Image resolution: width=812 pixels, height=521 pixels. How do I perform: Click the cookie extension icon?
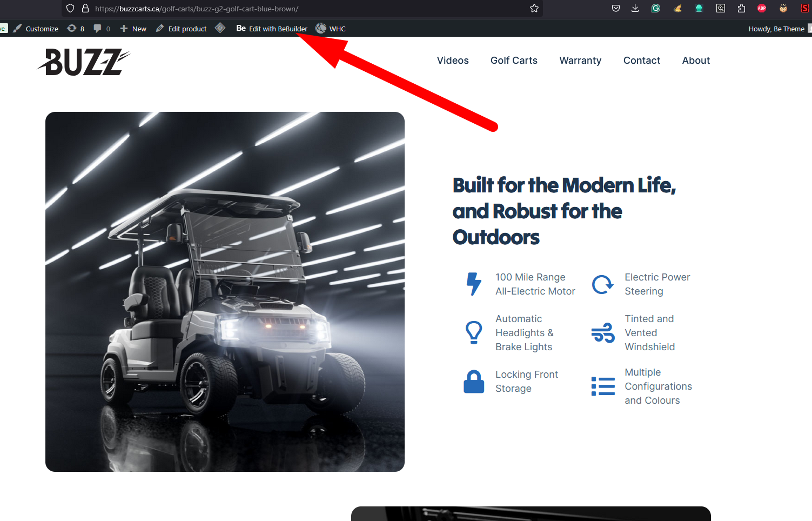(x=783, y=8)
